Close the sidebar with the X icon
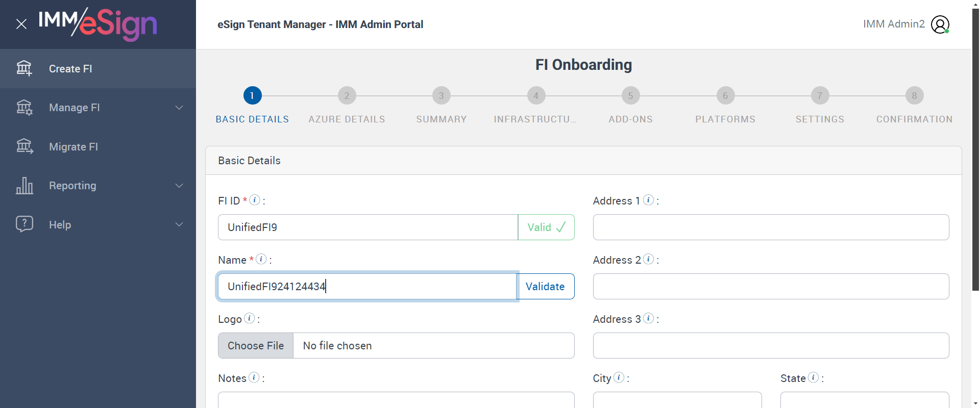This screenshot has width=980, height=408. point(21,24)
